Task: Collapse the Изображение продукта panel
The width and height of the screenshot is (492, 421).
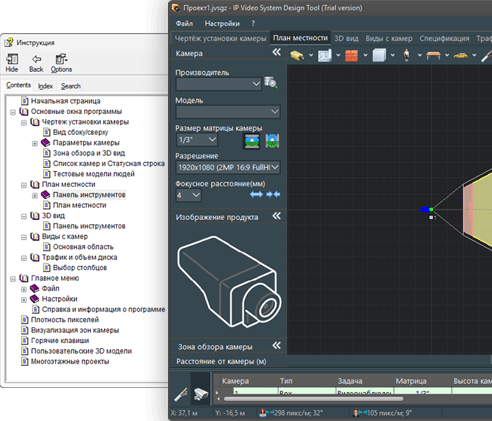Action: (277, 216)
